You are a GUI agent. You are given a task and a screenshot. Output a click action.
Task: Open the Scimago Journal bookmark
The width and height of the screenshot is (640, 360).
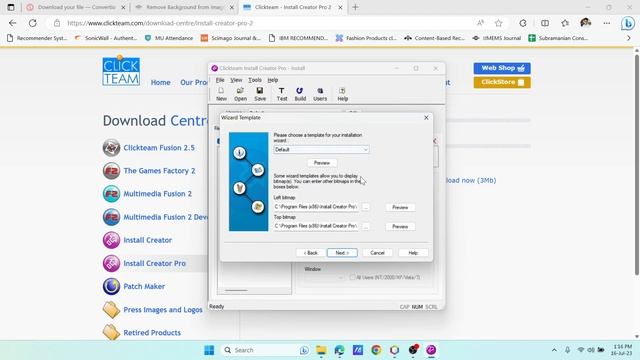tap(231, 38)
